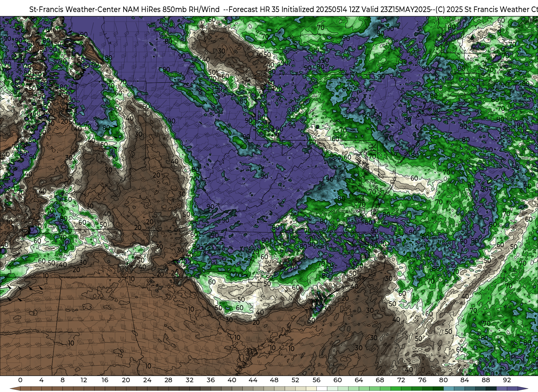Click the colorbar label '68'

380,380
